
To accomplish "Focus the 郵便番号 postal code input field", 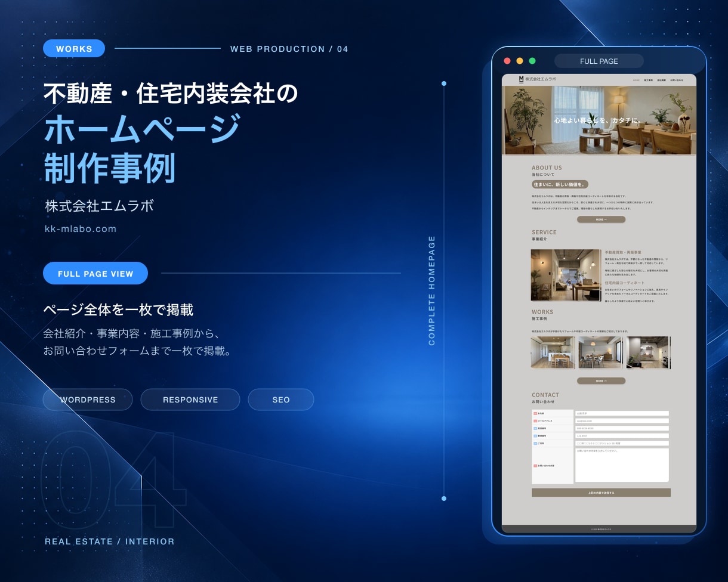I will coord(622,436).
